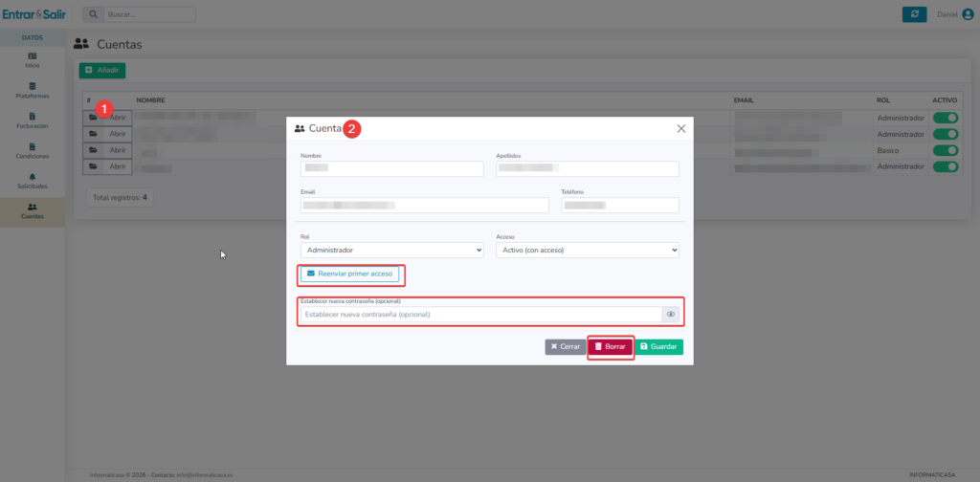Open the Daniel user avatar menu
Screen dimensions: 980x482
pyautogui.click(x=969, y=14)
